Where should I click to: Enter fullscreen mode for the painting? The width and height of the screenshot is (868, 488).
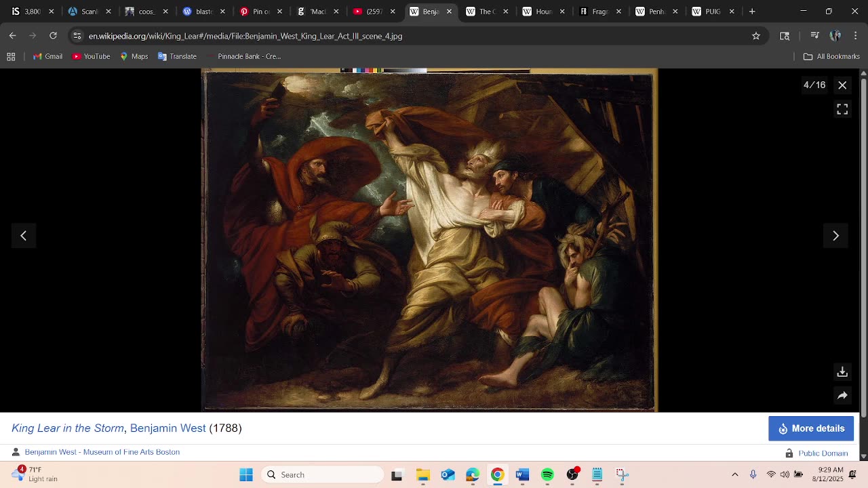842,109
